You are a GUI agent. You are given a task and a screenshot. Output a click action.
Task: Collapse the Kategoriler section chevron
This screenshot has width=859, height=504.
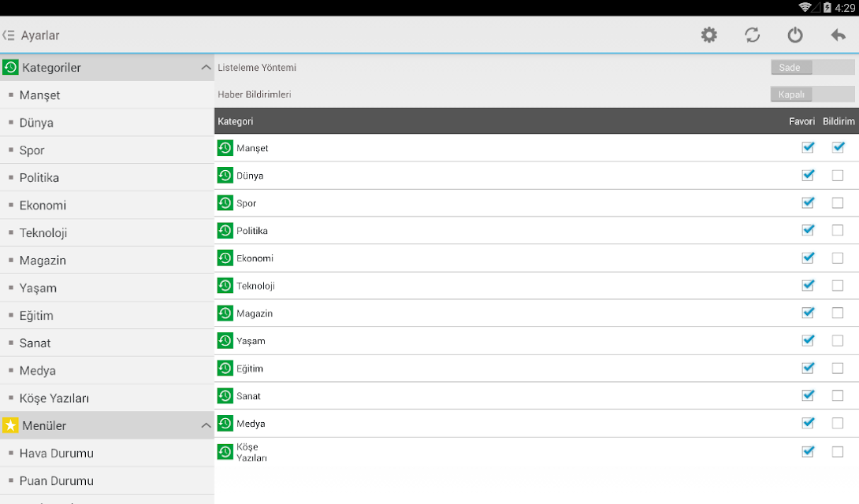pos(206,67)
